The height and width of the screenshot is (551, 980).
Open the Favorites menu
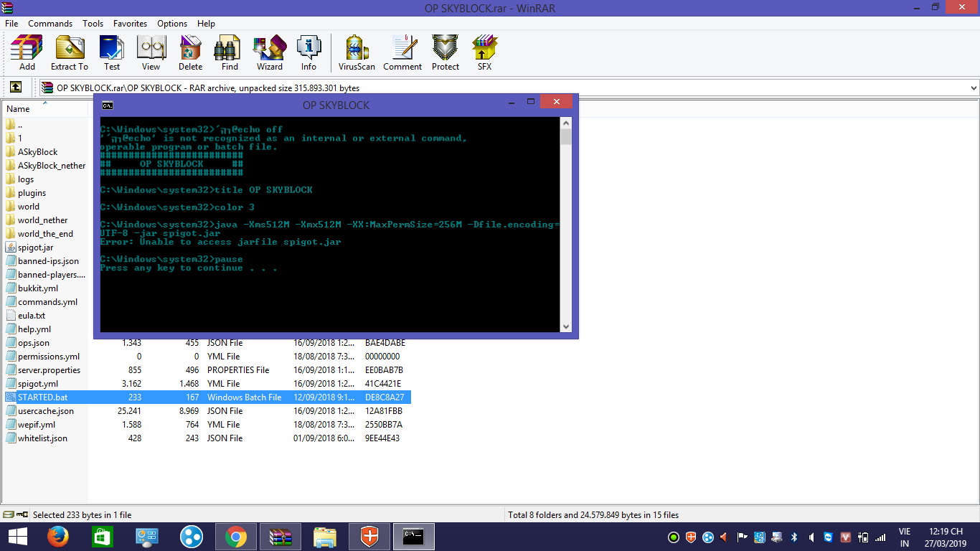(130, 24)
